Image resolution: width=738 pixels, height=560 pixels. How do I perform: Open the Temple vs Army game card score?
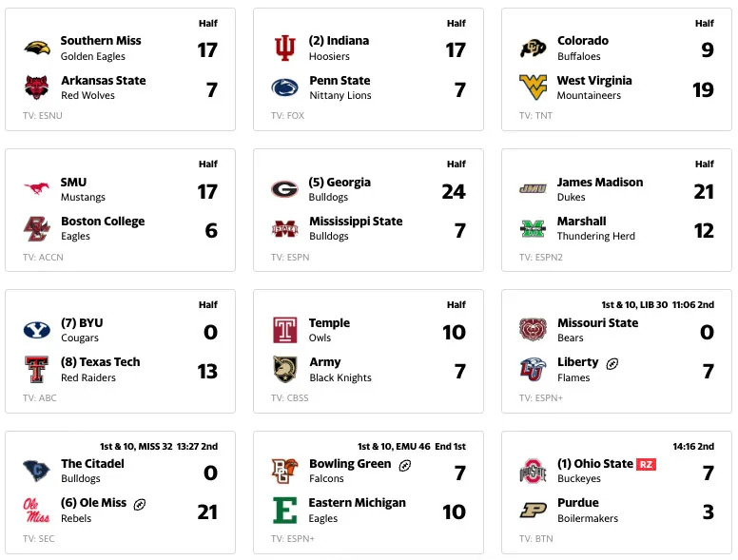[x=454, y=332]
